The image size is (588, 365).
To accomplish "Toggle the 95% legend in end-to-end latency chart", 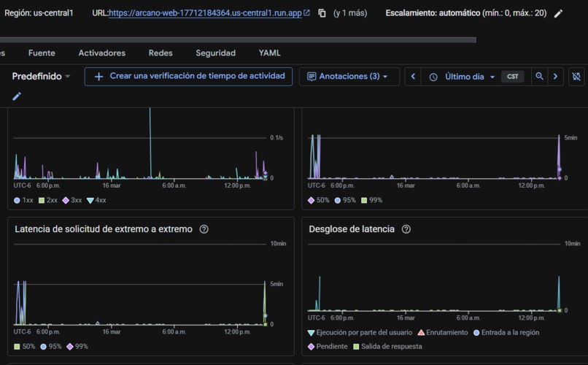I will [x=51, y=347].
